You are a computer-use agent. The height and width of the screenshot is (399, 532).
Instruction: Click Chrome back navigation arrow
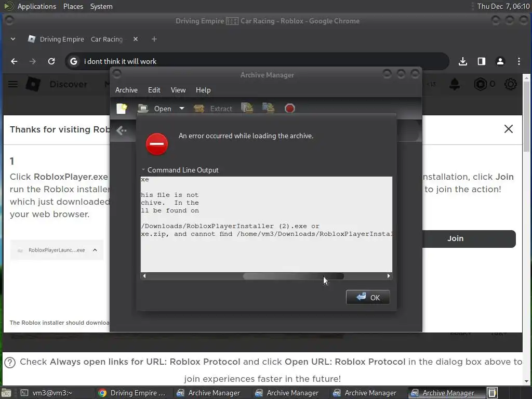point(14,61)
